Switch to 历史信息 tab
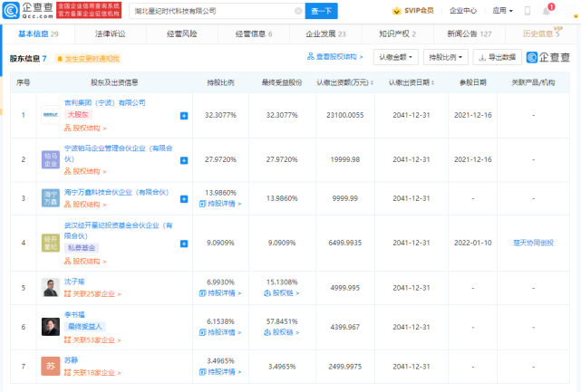This screenshot has height=392, width=581. (541, 34)
